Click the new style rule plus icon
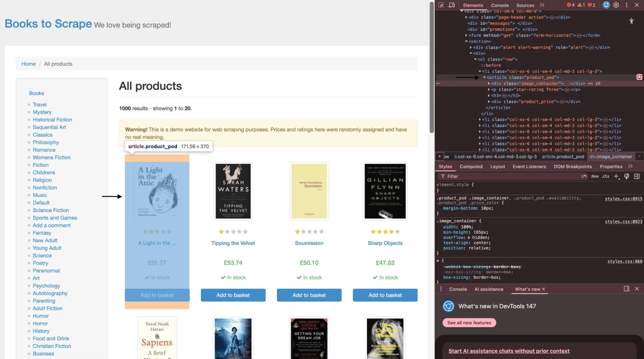Viewport: 644px width, 359px height. tap(616, 176)
